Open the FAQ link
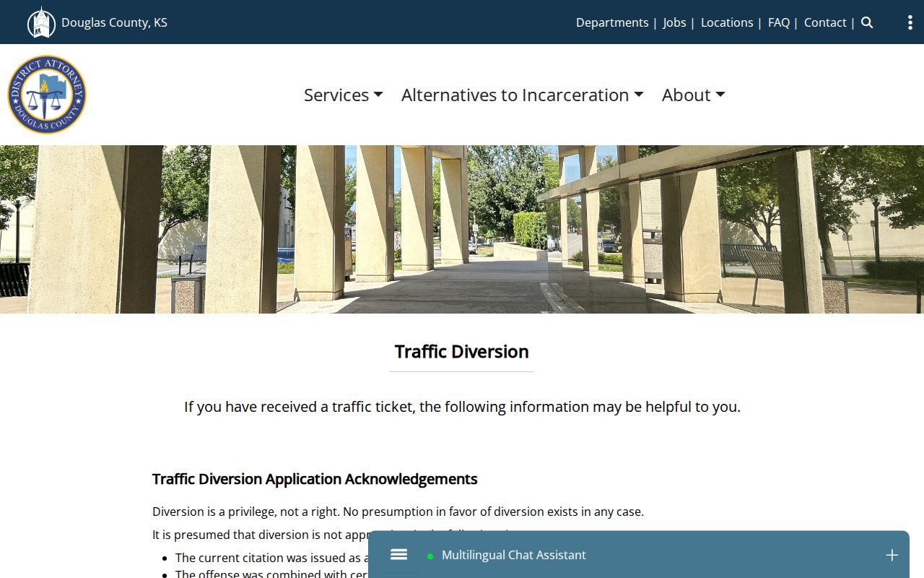The image size is (924, 578). (779, 22)
